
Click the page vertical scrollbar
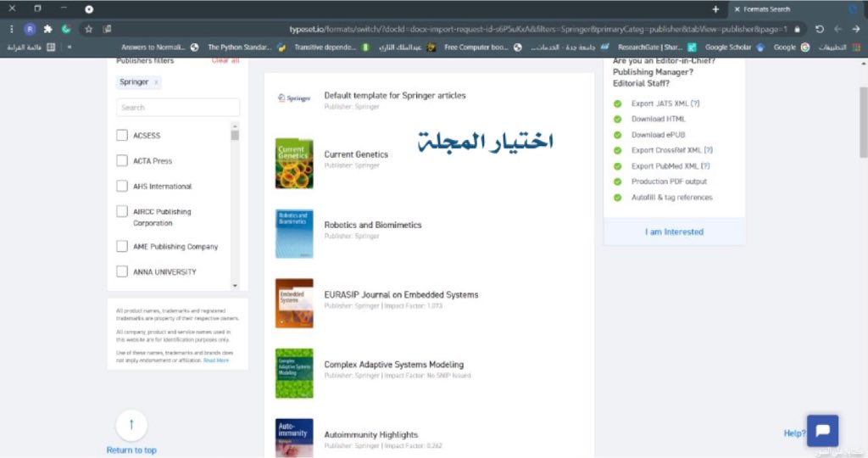tap(863, 122)
